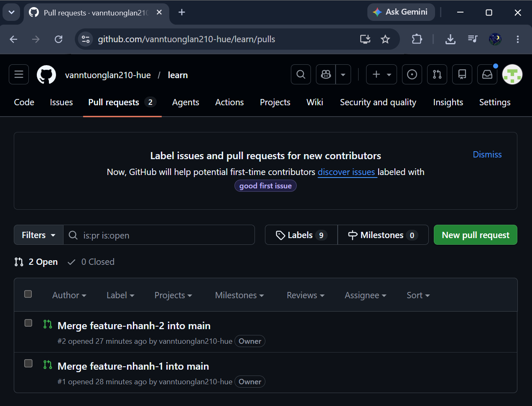Open your issues circle-dot icon
The image size is (532, 406).
pos(412,74)
